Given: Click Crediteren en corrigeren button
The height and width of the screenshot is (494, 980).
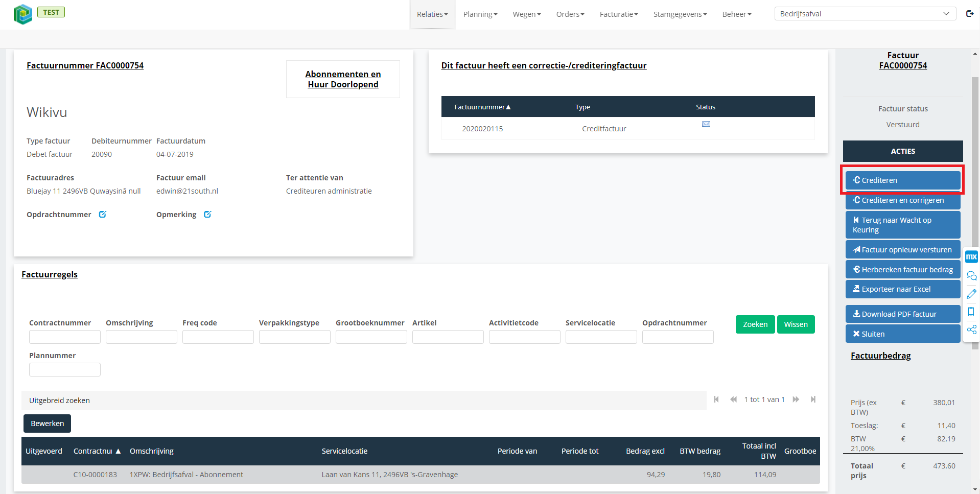Looking at the screenshot, I should coord(903,200).
